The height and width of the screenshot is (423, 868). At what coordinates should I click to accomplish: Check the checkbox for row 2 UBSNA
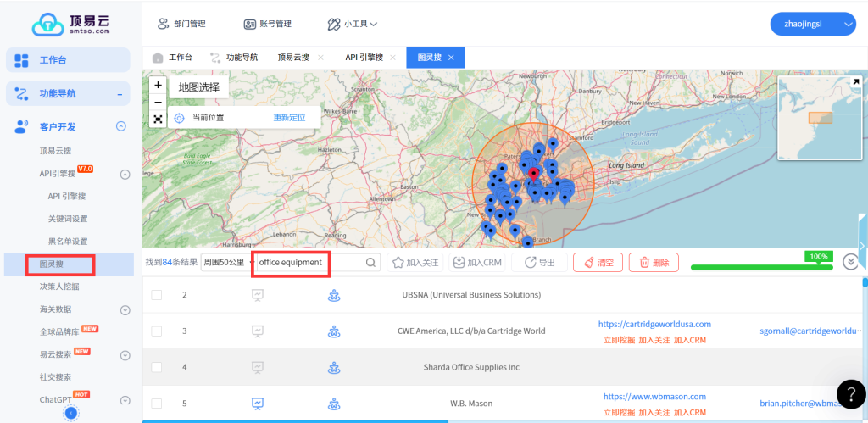156,295
